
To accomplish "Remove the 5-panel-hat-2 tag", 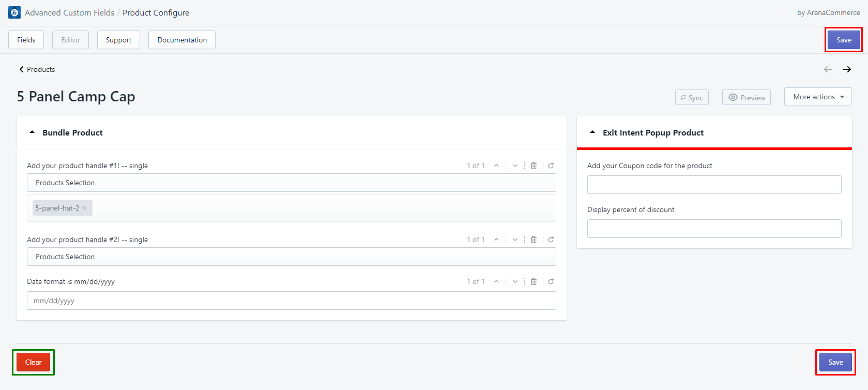I will (x=85, y=208).
